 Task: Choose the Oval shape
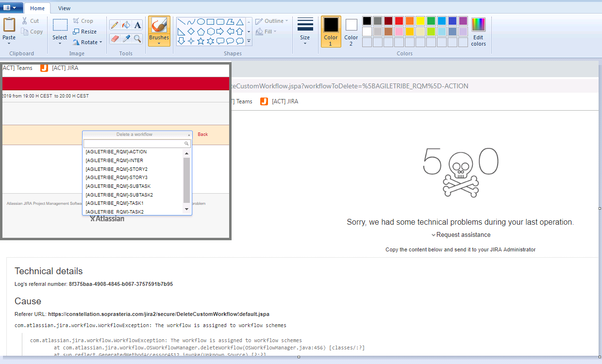pos(201,22)
